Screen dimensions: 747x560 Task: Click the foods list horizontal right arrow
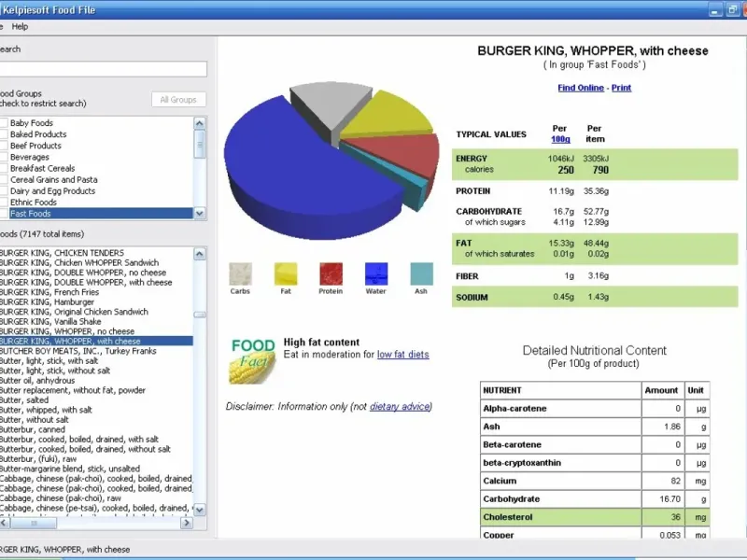[x=187, y=523]
